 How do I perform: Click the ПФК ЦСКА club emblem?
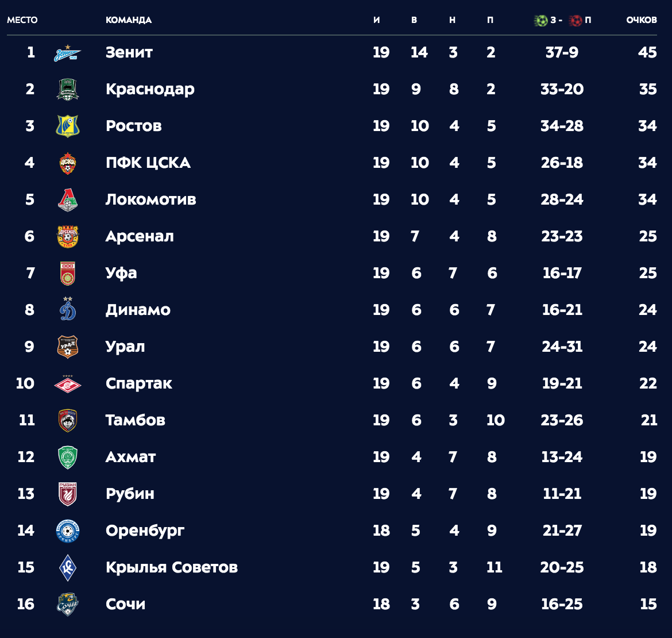[68, 163]
